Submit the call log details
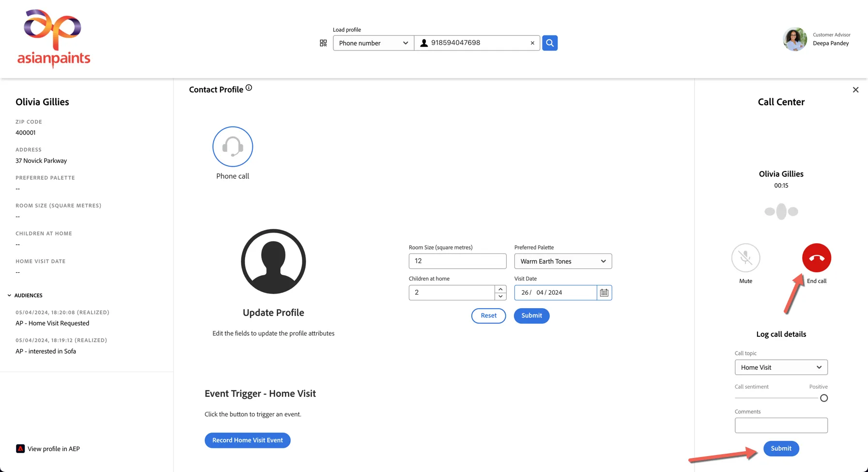868x472 pixels. 781,449
